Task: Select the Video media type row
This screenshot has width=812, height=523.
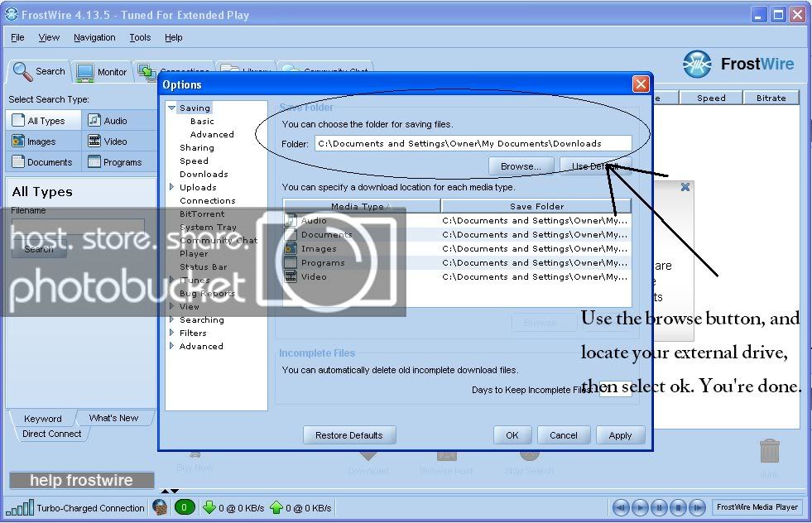Action: tap(457, 276)
